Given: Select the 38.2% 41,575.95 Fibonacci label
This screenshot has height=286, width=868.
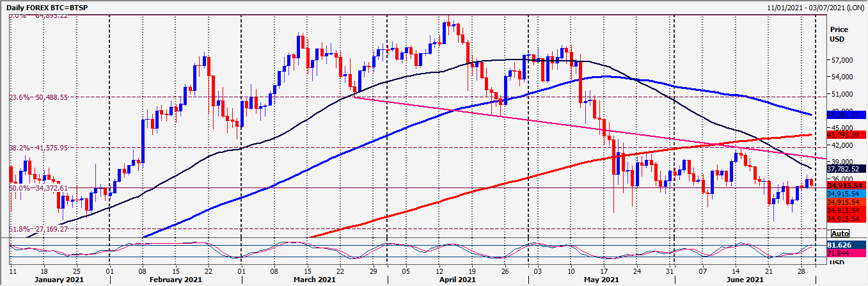Looking at the screenshot, I should click(38, 148).
